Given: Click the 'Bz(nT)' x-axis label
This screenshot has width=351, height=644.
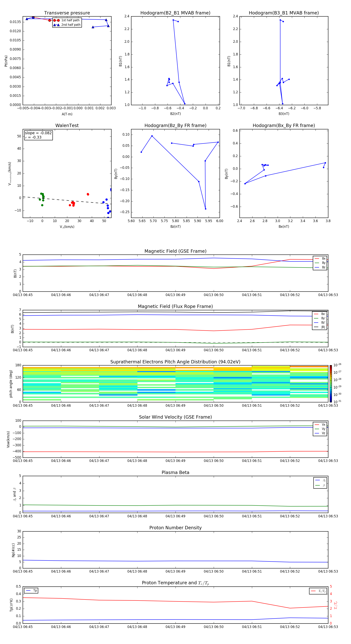Looking at the screenshot, I should click(175, 227).
